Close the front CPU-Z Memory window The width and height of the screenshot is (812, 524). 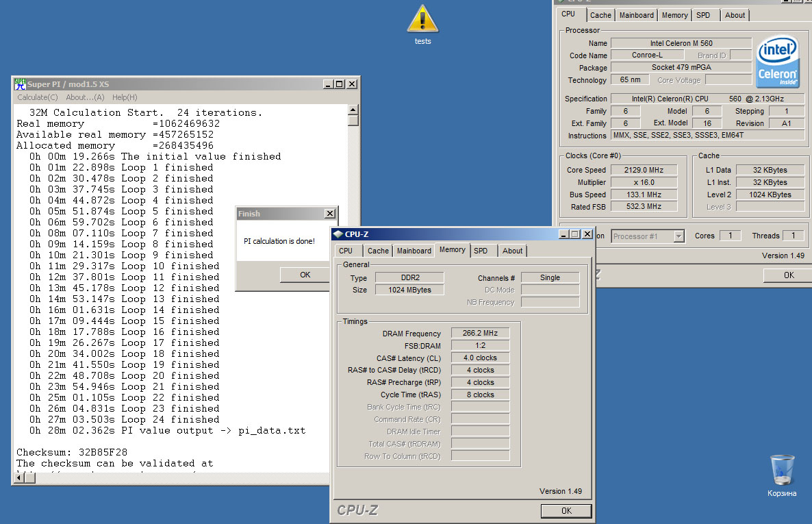point(587,234)
